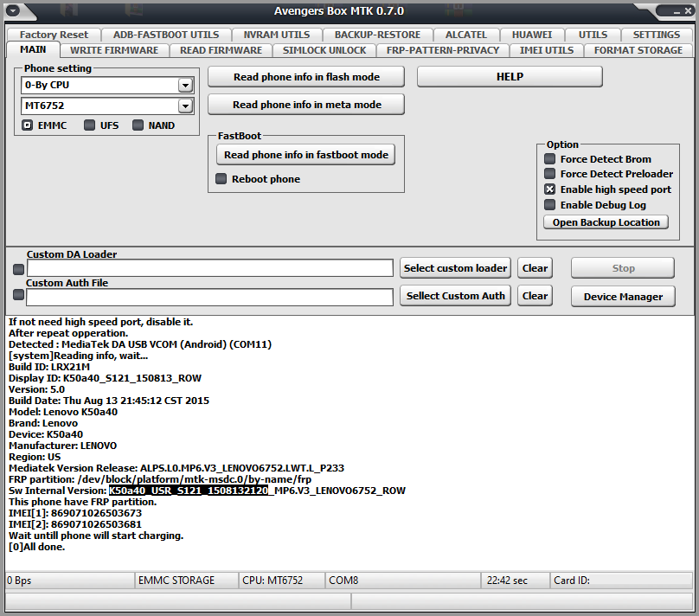Open the ALCATEL tab
Viewport: 699px width, 616px height.
coord(466,35)
